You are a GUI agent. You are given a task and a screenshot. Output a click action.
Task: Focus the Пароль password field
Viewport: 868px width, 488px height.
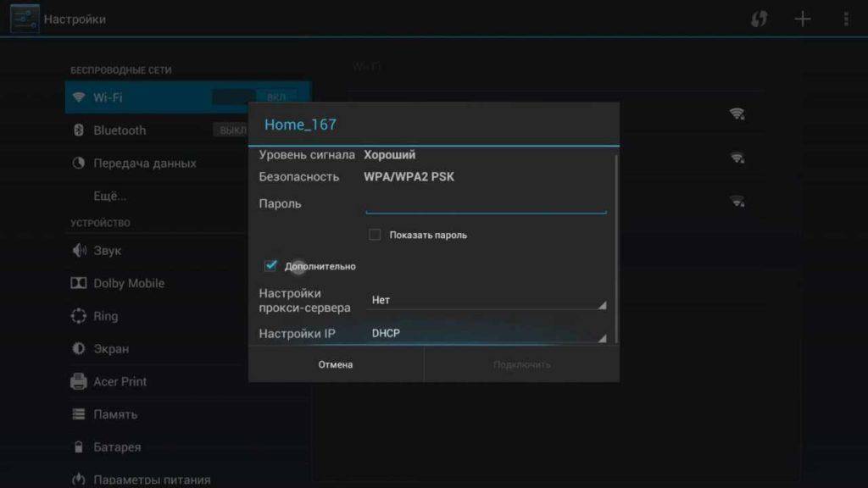pyautogui.click(x=486, y=203)
